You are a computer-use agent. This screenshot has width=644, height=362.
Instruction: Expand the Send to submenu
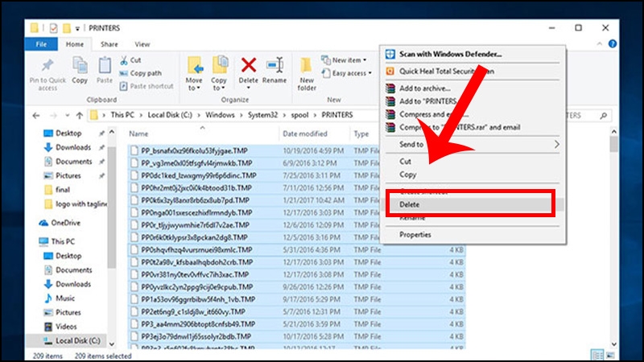[x=470, y=144]
